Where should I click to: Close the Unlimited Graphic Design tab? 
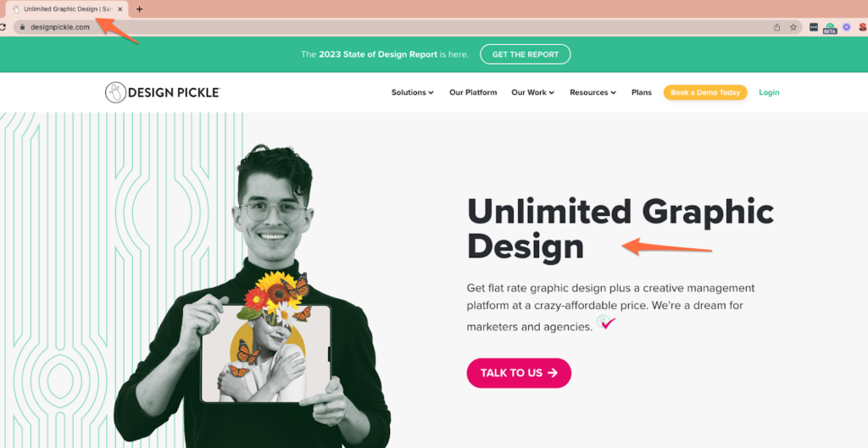coord(120,8)
